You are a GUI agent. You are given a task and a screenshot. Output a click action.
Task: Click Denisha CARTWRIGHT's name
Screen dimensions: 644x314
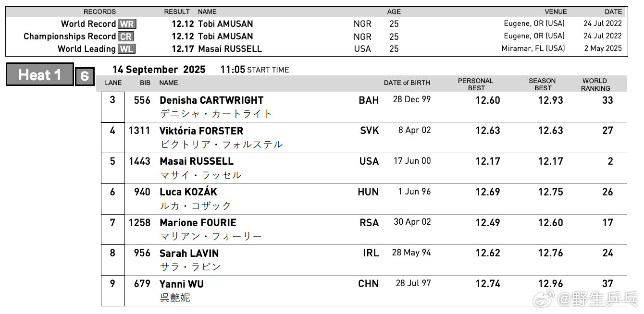(211, 100)
